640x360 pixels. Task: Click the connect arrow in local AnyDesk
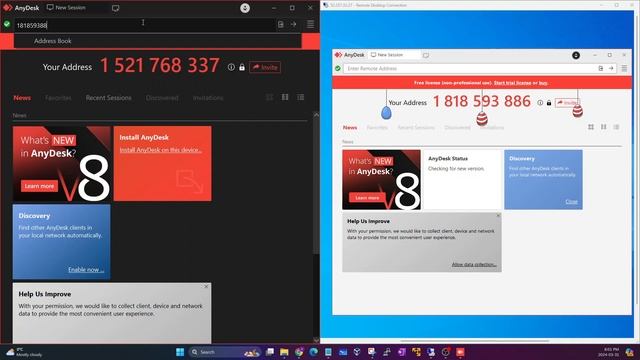(x=293, y=24)
